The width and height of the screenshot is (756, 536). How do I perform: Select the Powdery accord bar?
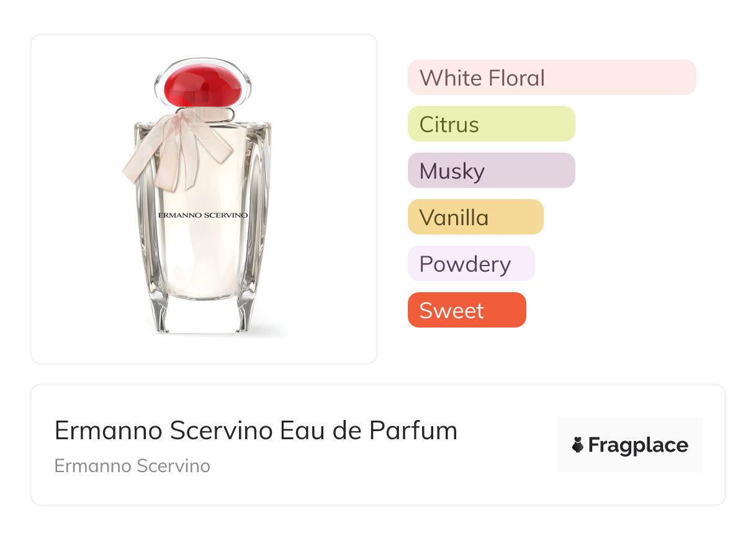pyautogui.click(x=471, y=264)
